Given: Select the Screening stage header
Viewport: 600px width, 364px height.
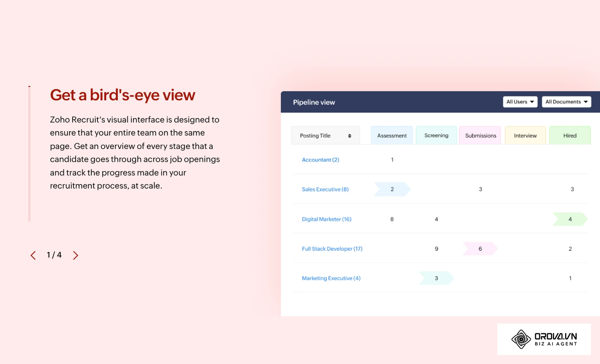Looking at the screenshot, I should point(436,136).
